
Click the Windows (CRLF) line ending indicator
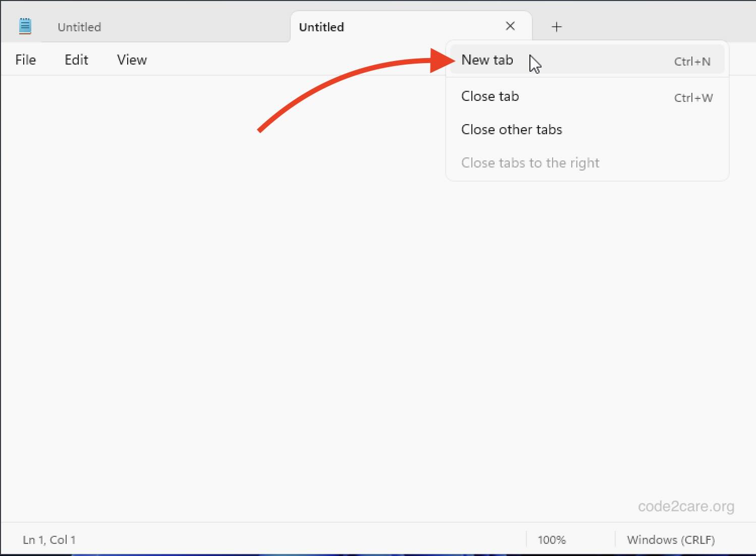click(670, 539)
